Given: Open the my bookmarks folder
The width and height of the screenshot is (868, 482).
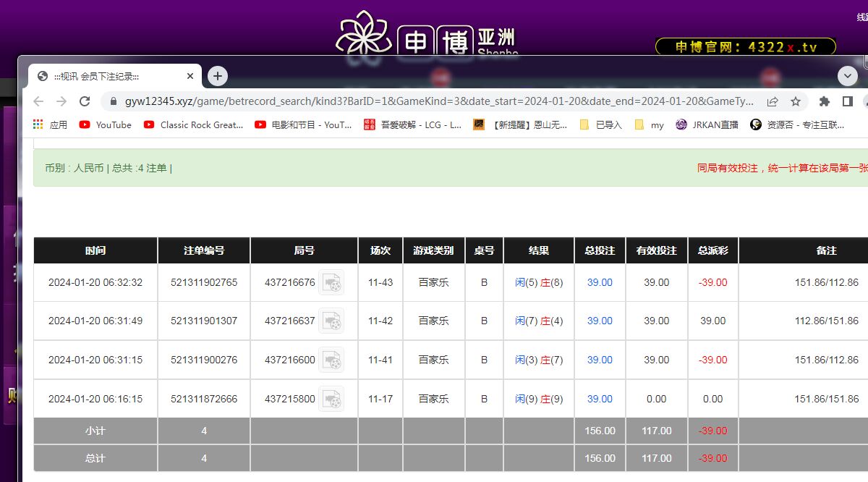Looking at the screenshot, I should (650, 124).
